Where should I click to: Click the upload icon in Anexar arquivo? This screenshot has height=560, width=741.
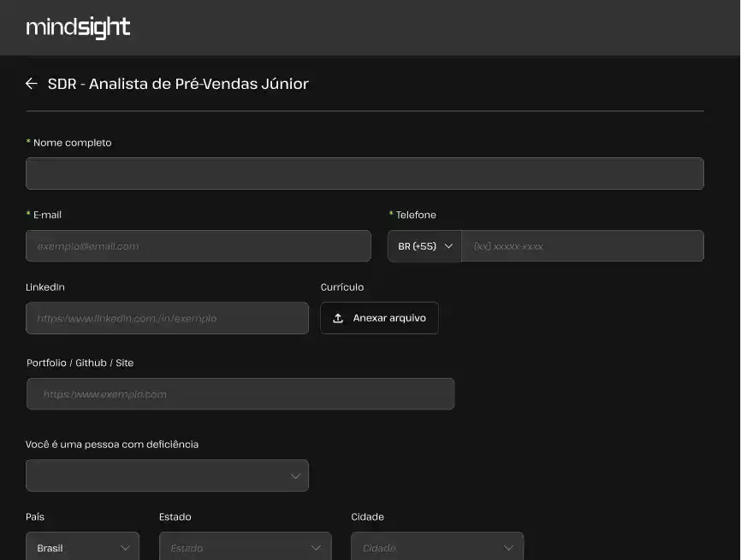338,318
